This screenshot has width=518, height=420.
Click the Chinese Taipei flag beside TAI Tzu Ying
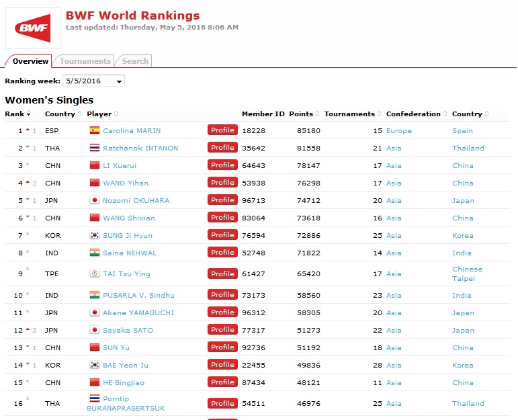pos(95,274)
